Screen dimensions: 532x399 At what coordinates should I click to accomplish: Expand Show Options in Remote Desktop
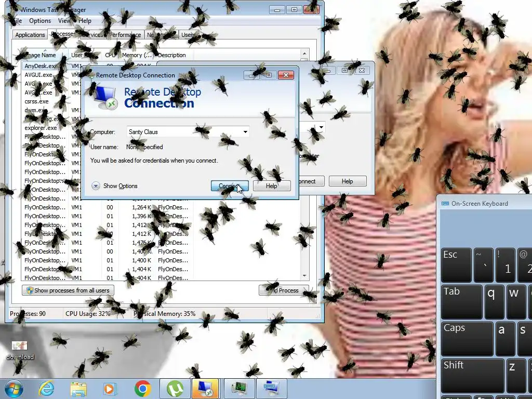[x=115, y=186]
